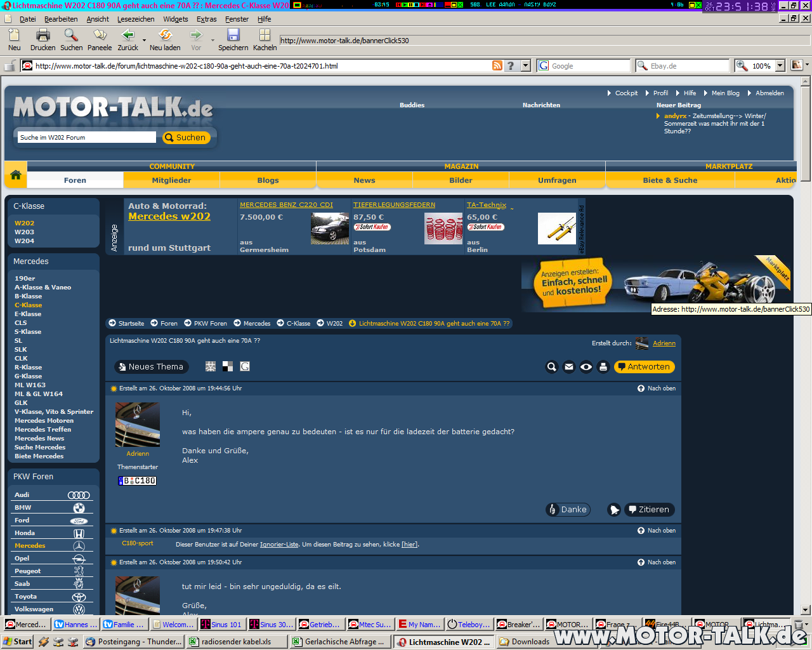Toggle the Paneele panels icon

point(100,35)
